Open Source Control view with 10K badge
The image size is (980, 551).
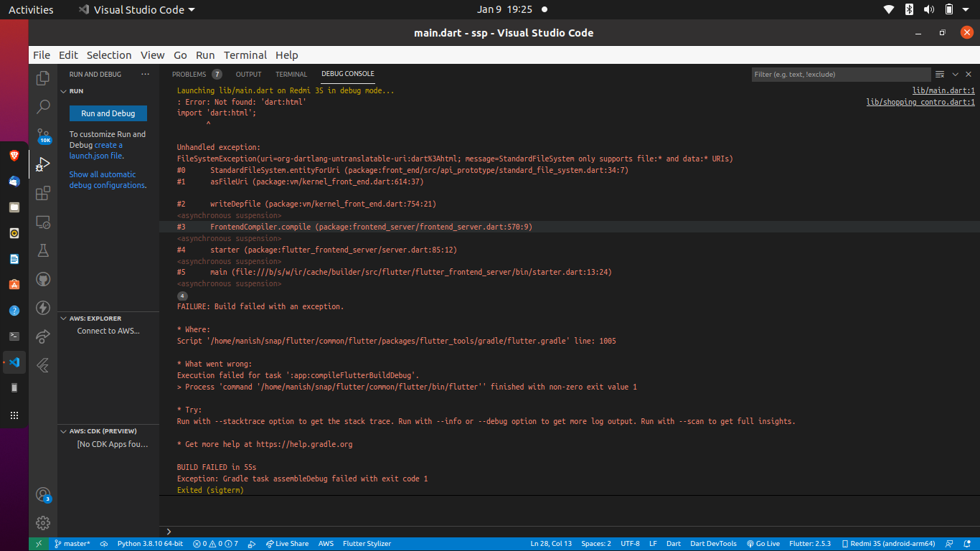click(43, 136)
